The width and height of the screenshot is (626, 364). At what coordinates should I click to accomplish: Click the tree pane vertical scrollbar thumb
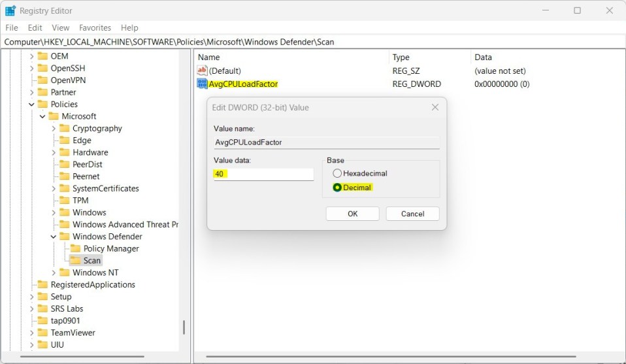point(184,327)
